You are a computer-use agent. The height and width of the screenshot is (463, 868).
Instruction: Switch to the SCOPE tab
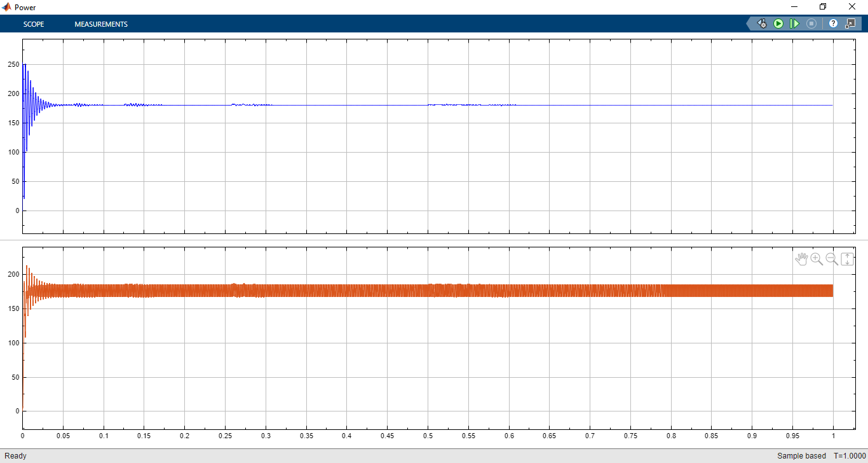pos(34,24)
